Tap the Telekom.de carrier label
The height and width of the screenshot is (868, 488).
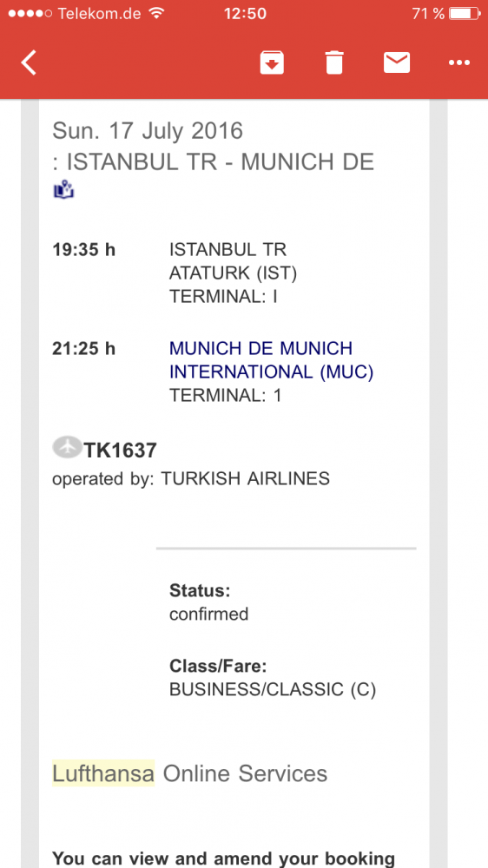click(x=99, y=14)
